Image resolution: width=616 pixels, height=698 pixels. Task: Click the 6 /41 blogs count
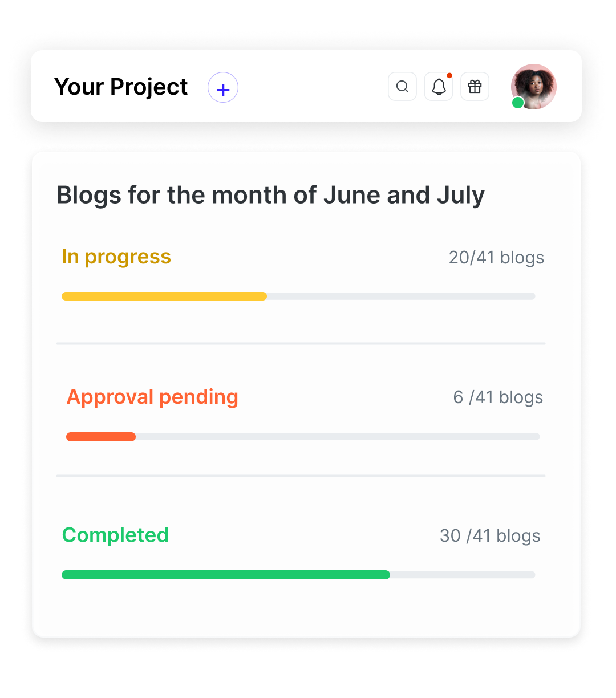(498, 397)
